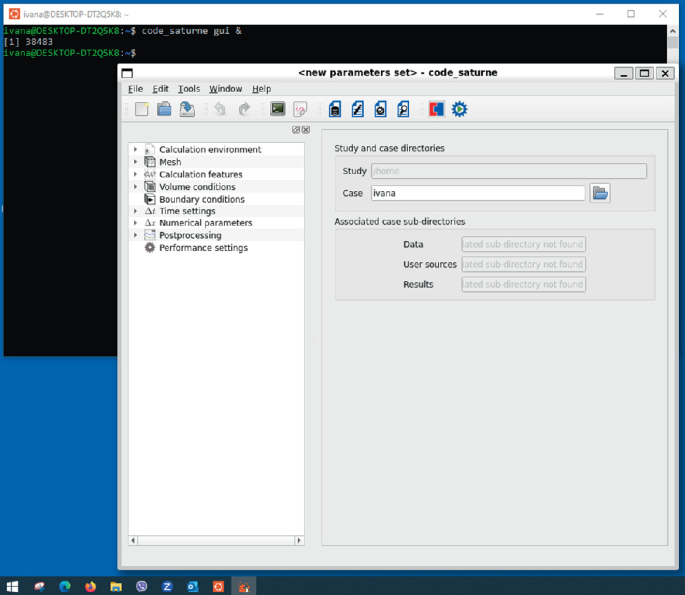Click the red and blue OpenTURNS study icon
The image size is (685, 595).
[x=436, y=109]
